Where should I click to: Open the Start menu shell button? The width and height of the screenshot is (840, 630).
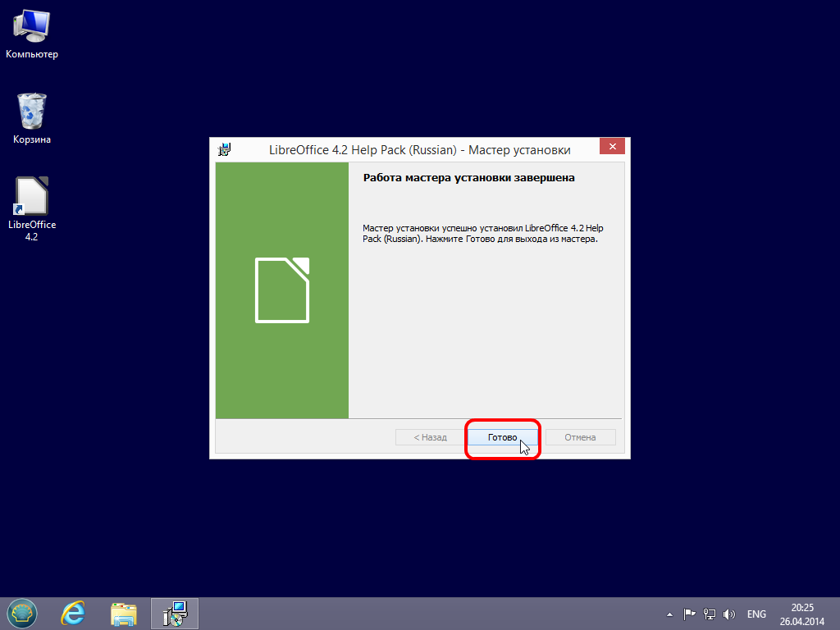[x=22, y=614]
